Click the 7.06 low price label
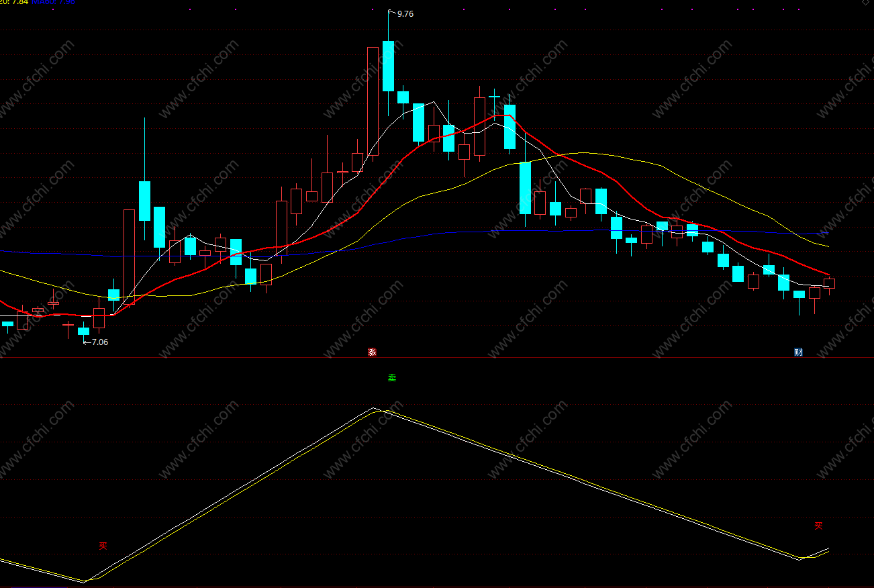This screenshot has width=874, height=588. [99, 342]
